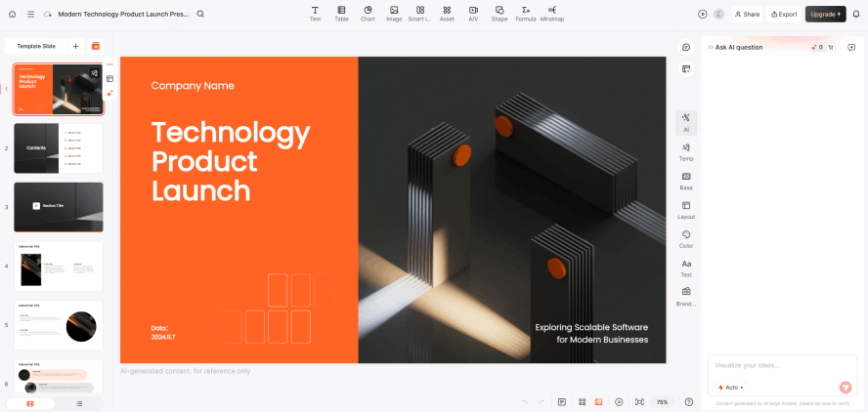The width and height of the screenshot is (868, 412).
Task: Open the Auto model dropdown
Action: click(x=730, y=388)
